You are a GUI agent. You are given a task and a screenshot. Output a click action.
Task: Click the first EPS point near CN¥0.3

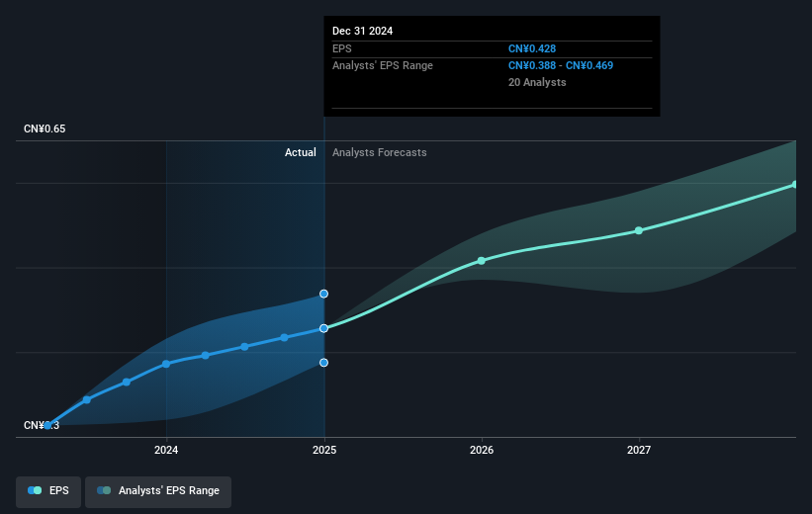47,425
